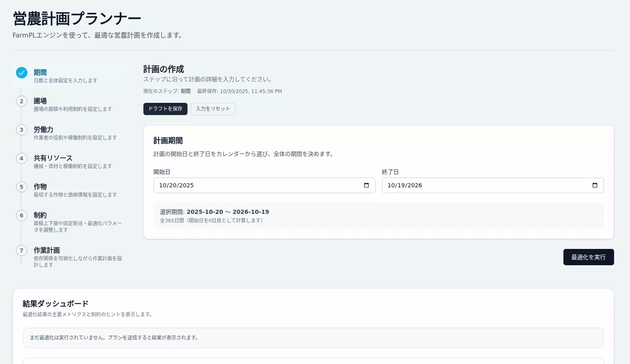Click the 圃場 step number icon
The image size is (630, 364).
(21, 101)
